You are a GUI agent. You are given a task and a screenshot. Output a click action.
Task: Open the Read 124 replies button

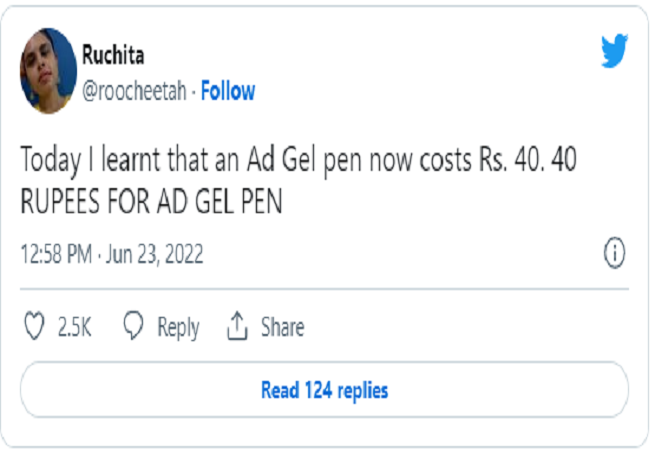(325, 390)
